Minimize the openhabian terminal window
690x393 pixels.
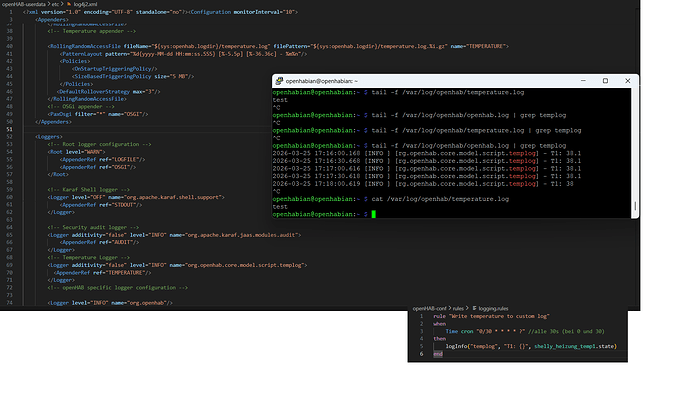click(583, 81)
